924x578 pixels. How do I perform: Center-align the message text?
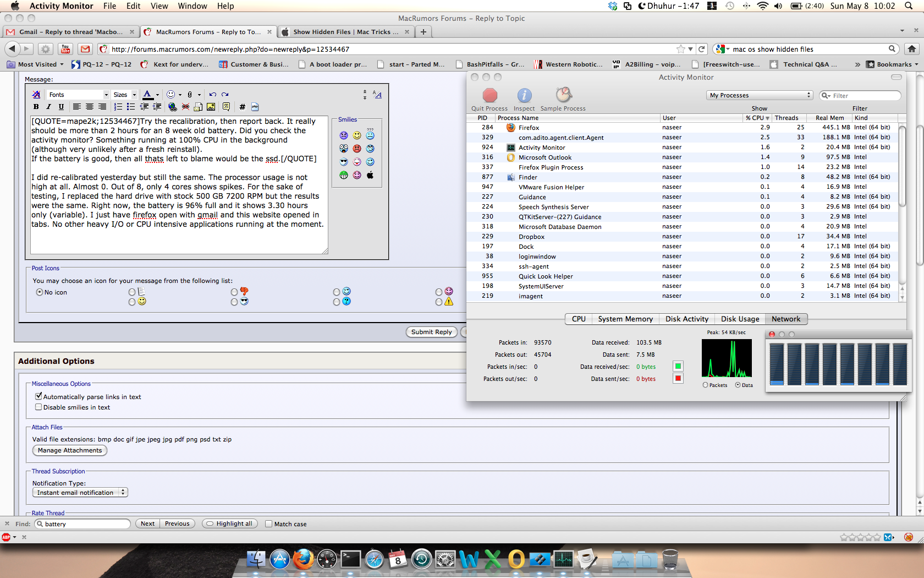(x=89, y=107)
